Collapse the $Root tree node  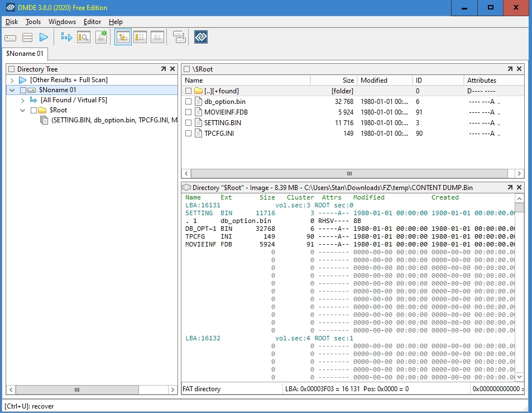(x=23, y=111)
